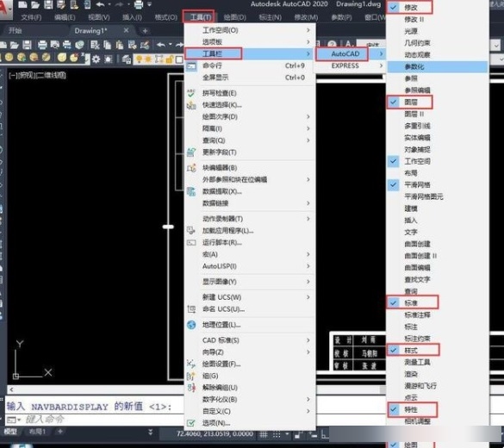Click workspace settings gear icon
The image size is (504, 448).
click(96, 59)
